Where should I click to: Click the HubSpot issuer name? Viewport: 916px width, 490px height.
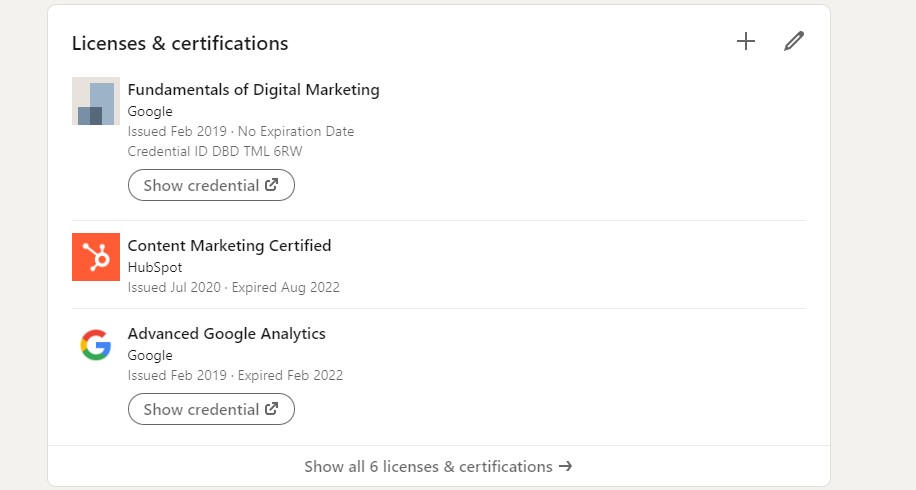(x=155, y=267)
